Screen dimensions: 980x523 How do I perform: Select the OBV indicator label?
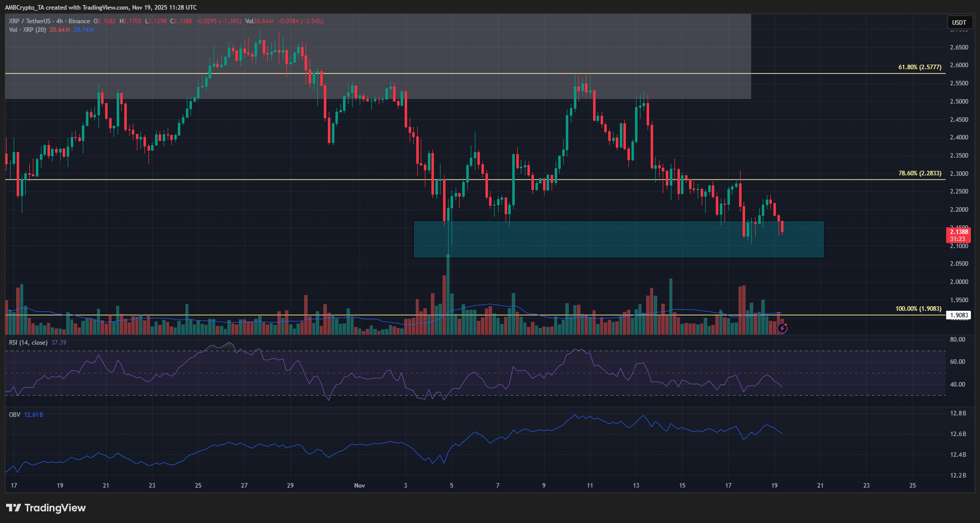pyautogui.click(x=14, y=414)
